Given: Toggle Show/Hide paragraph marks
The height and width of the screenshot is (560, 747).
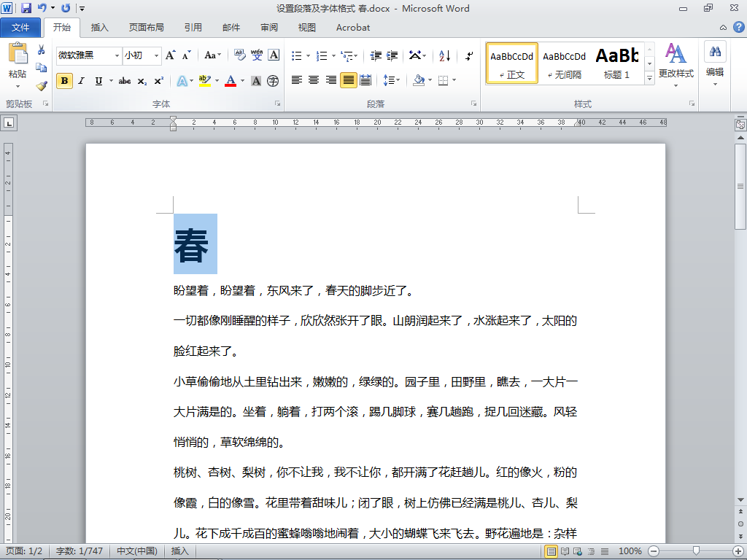Looking at the screenshot, I should [469, 55].
